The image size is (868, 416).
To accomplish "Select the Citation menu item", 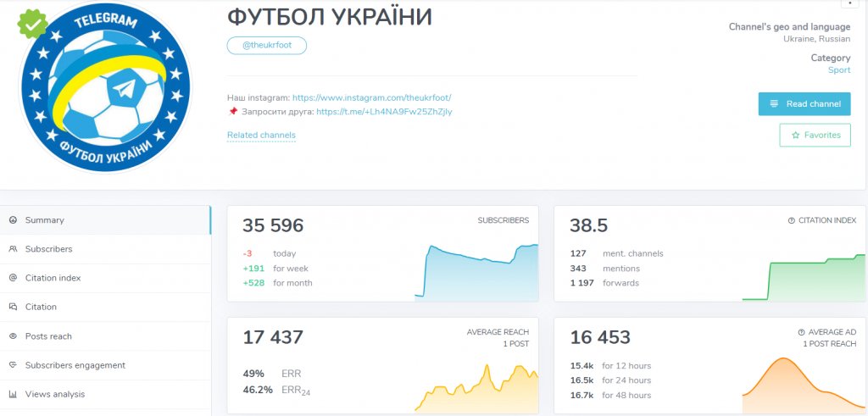I will tap(105, 307).
